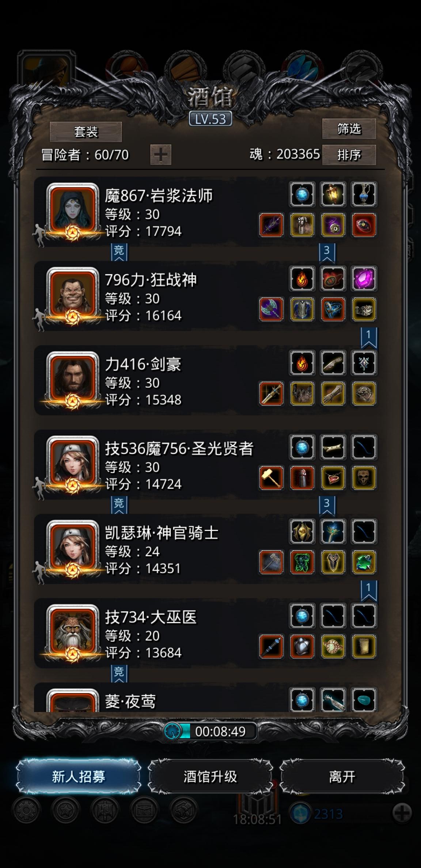Select the purple gem skill icon of 狂战神
The height and width of the screenshot is (868, 421).
[364, 279]
